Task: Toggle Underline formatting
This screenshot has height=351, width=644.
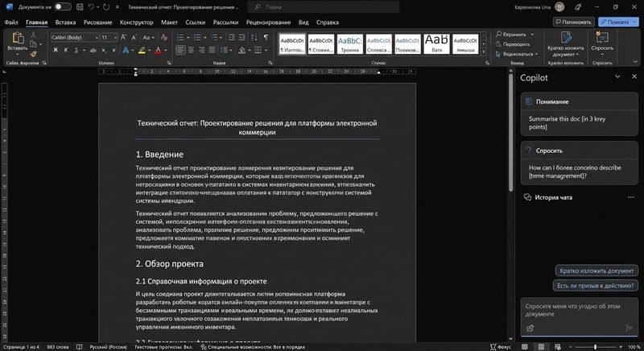Action: coord(76,50)
